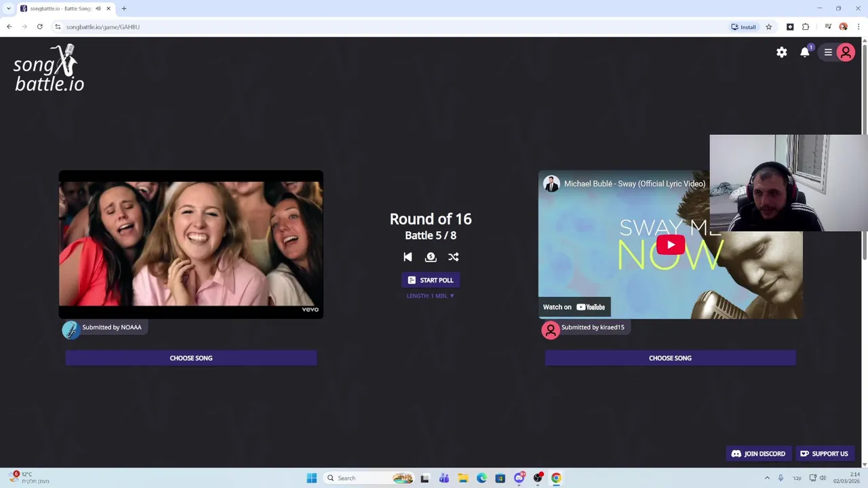The height and width of the screenshot is (488, 868).
Task: Open the media control music-note icon
Action: click(x=828, y=27)
